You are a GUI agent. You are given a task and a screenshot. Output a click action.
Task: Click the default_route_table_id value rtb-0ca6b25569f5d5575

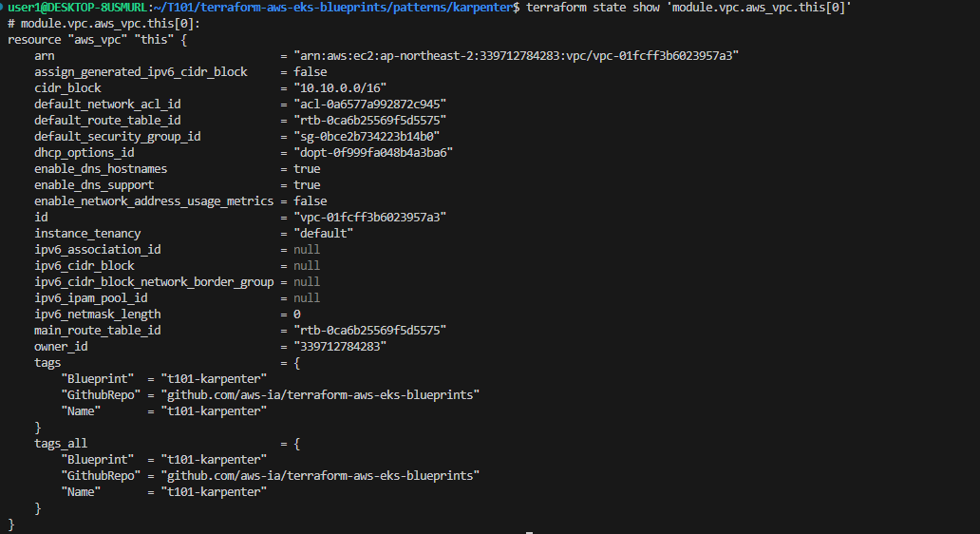click(x=370, y=121)
